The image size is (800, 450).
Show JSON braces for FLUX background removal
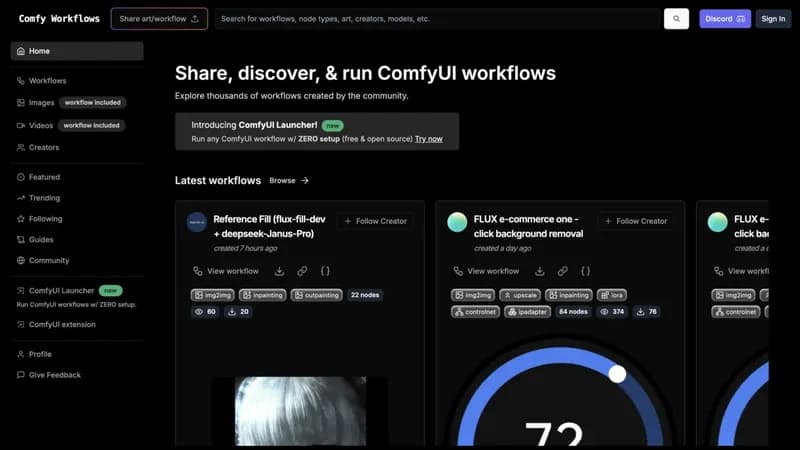coord(585,271)
